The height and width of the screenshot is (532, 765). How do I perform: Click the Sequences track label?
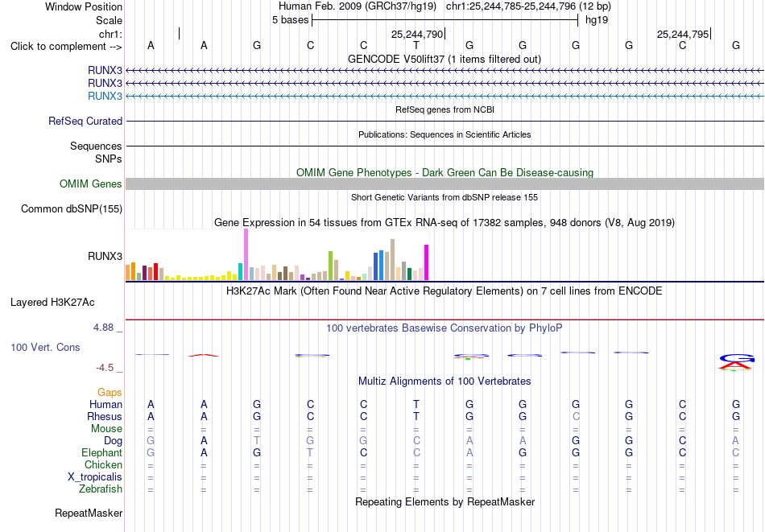coord(96,146)
